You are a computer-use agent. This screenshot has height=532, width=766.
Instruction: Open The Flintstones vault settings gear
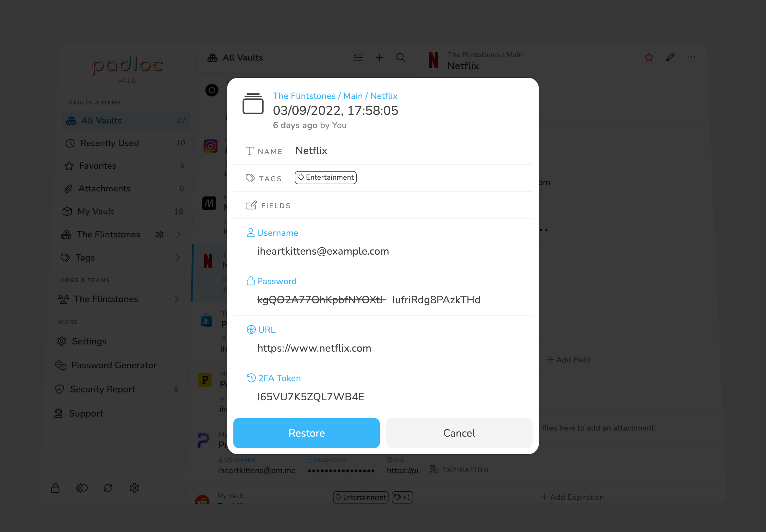pyautogui.click(x=160, y=235)
